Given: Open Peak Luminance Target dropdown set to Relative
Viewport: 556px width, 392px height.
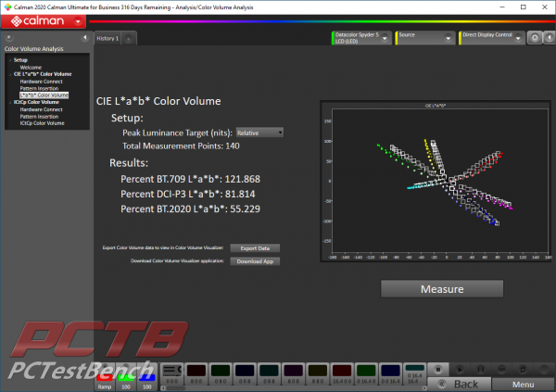Looking at the screenshot, I should (x=259, y=133).
